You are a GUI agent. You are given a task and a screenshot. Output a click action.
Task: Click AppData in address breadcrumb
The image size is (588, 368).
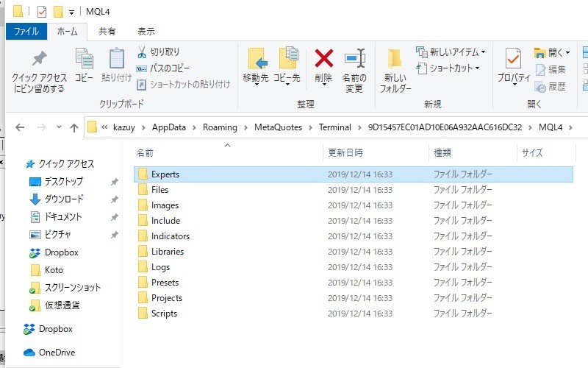click(x=169, y=127)
